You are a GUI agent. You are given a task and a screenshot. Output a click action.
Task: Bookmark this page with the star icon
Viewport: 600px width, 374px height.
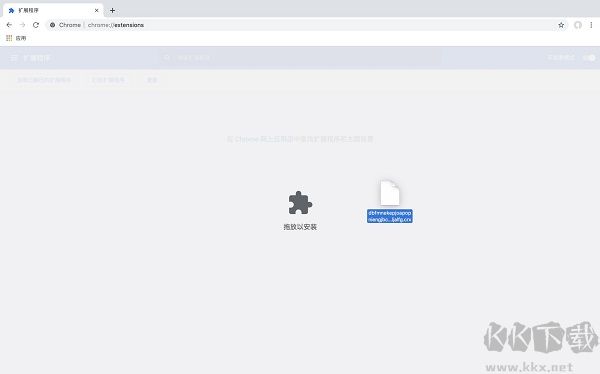click(x=561, y=25)
